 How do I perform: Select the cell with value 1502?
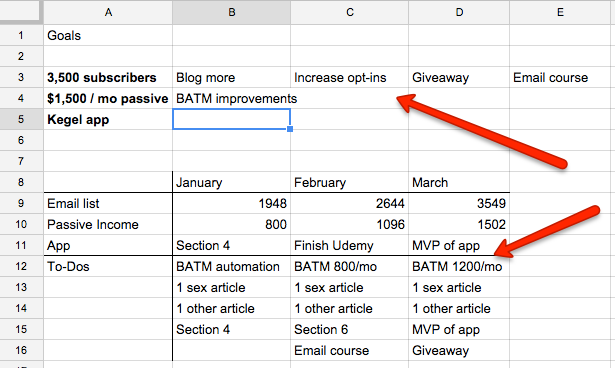(459, 224)
